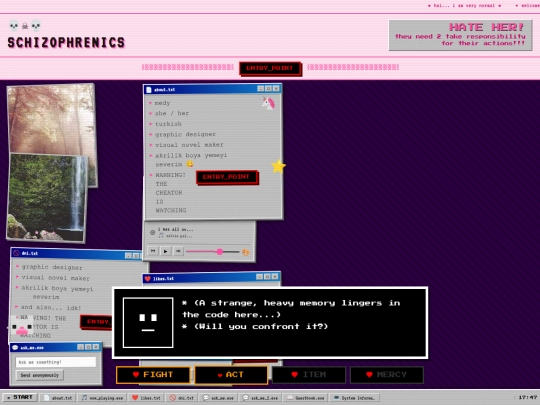Viewport: 540px width, 405px height.
Task: Click the play button in music player
Action: pos(166,251)
